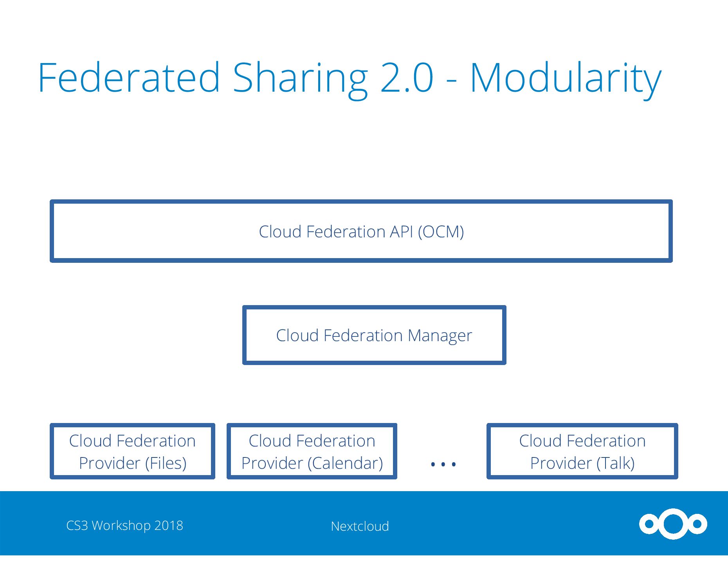Viewport: 728px width, 564px height.
Task: Click the 'Nextcloud' footer text
Action: point(360,526)
